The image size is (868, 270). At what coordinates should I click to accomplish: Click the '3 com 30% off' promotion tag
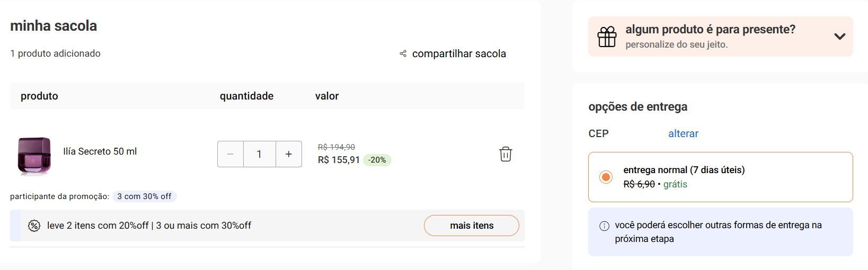pos(144,196)
